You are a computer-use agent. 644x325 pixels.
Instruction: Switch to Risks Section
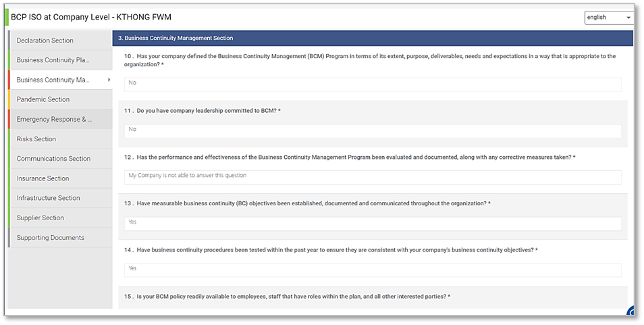click(60, 139)
